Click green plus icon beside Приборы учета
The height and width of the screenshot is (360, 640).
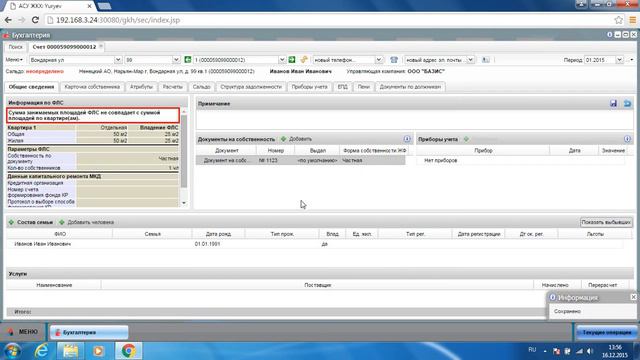point(466,139)
